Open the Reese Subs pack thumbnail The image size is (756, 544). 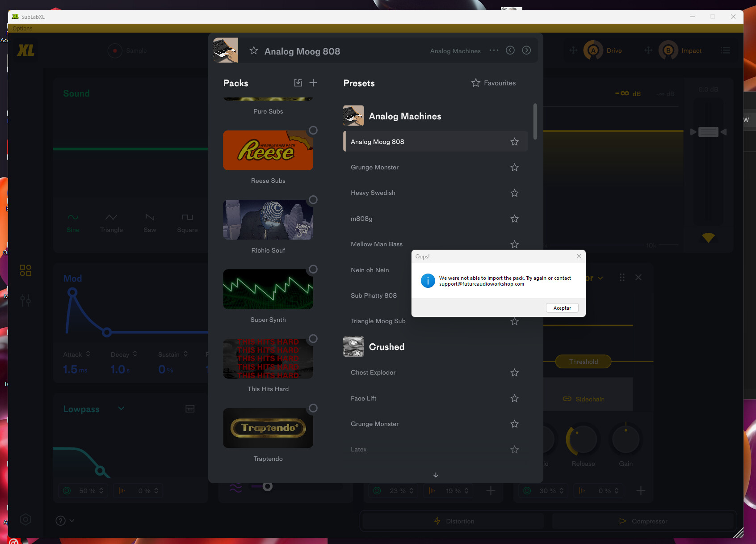pyautogui.click(x=268, y=150)
